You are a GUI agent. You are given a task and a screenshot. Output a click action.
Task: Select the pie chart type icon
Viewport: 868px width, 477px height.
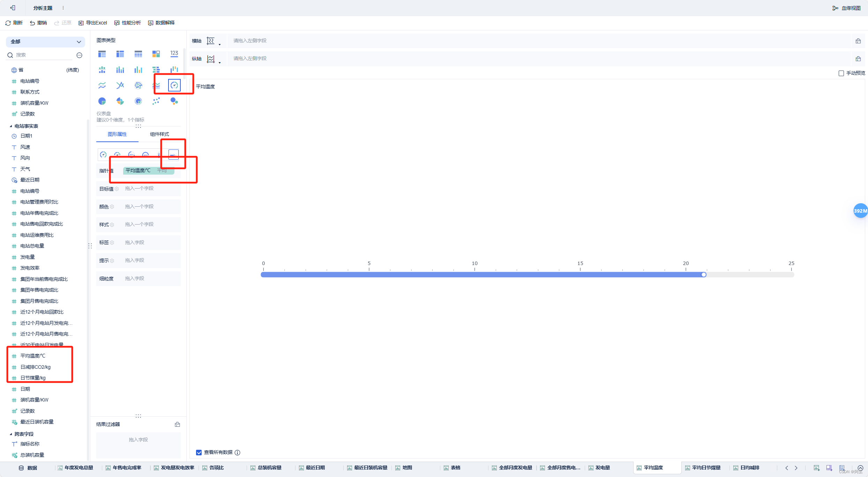click(102, 101)
